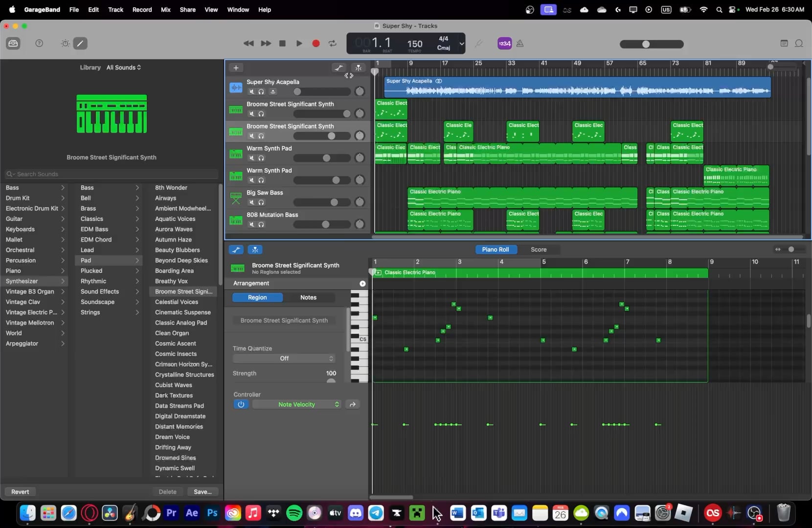The height and width of the screenshot is (528, 812).
Task: Click the Save... button in Library
Action: pyautogui.click(x=203, y=492)
